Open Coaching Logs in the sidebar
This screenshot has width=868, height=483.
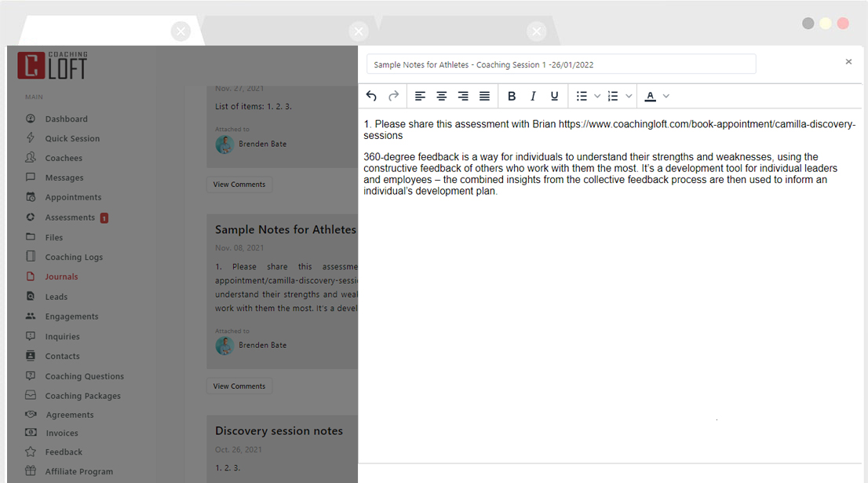click(x=74, y=257)
